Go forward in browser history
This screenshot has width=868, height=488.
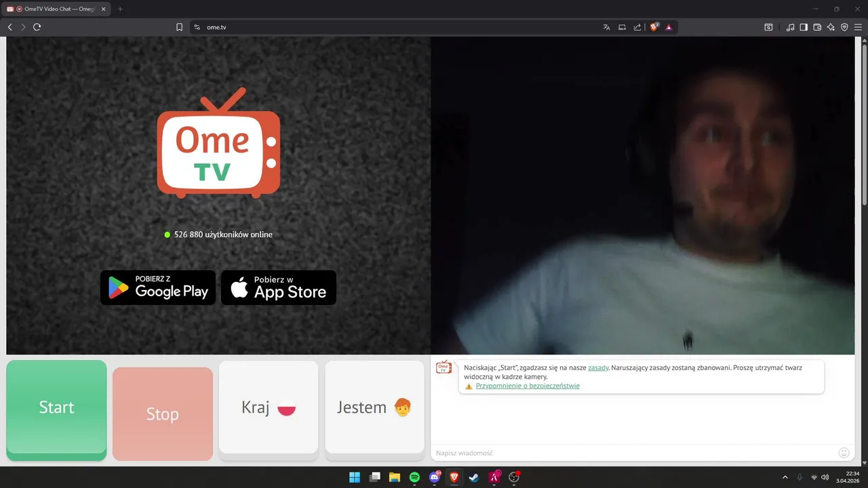(x=23, y=27)
